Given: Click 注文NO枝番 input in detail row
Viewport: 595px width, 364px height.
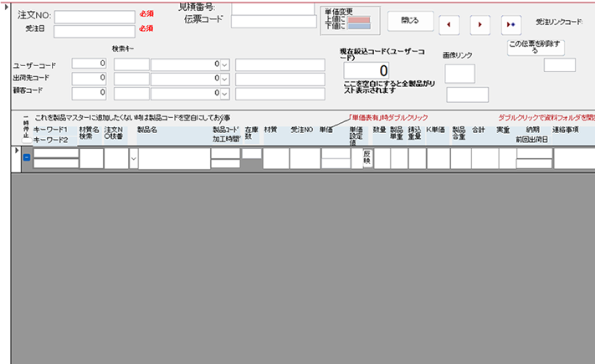Looking at the screenshot, I should tap(116, 158).
